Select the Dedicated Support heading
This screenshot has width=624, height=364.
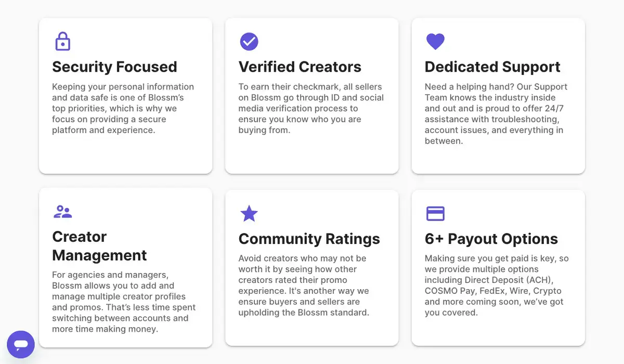click(x=492, y=67)
